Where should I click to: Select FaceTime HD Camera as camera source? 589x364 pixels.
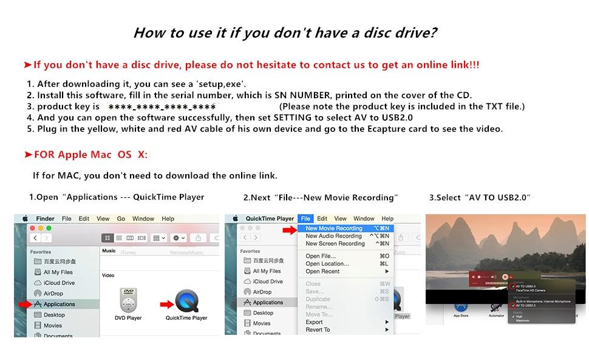[530, 291]
